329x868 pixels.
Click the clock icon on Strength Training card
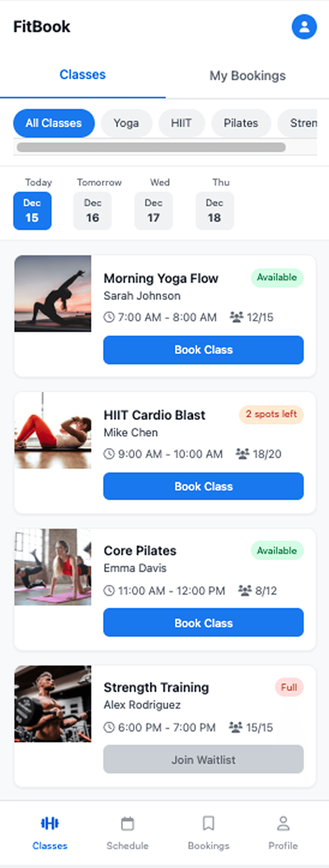click(109, 728)
